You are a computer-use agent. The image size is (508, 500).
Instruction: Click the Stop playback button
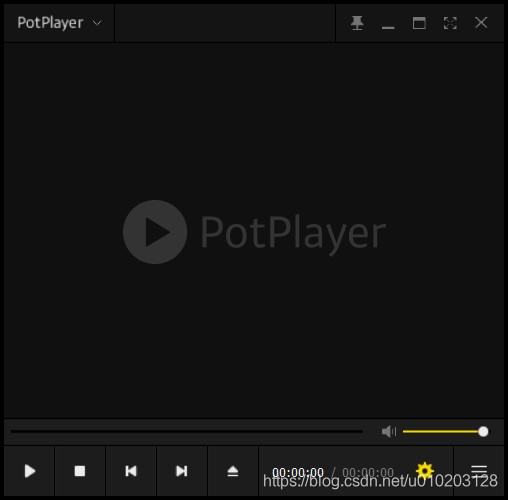click(x=80, y=471)
